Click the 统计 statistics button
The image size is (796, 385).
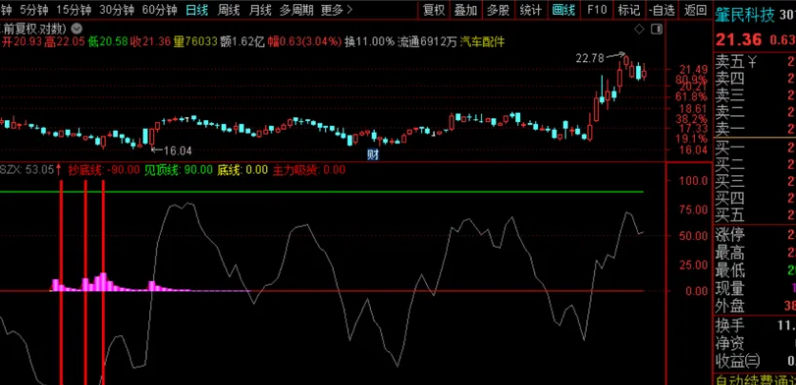click(x=530, y=10)
